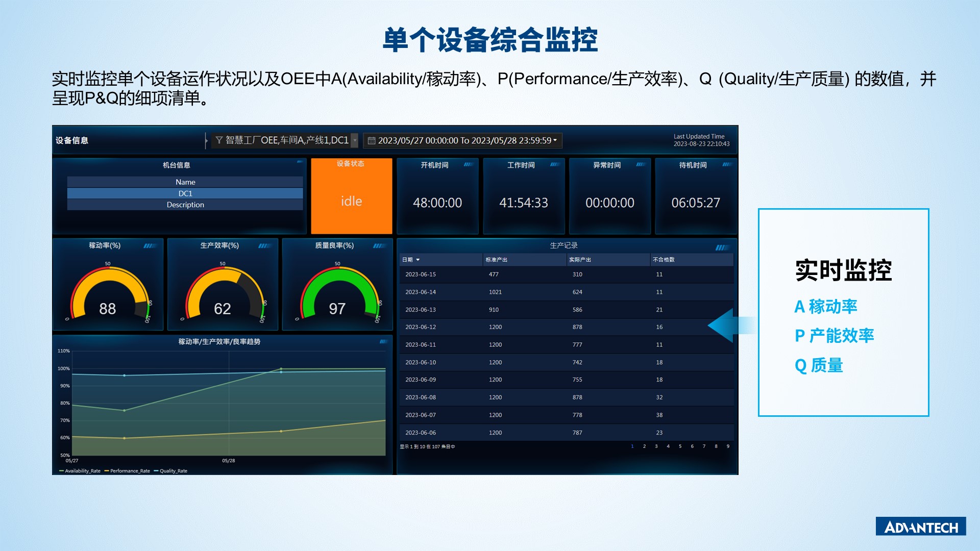The image size is (980, 551).
Task: Click the Description row in 机台信息
Action: tap(185, 205)
